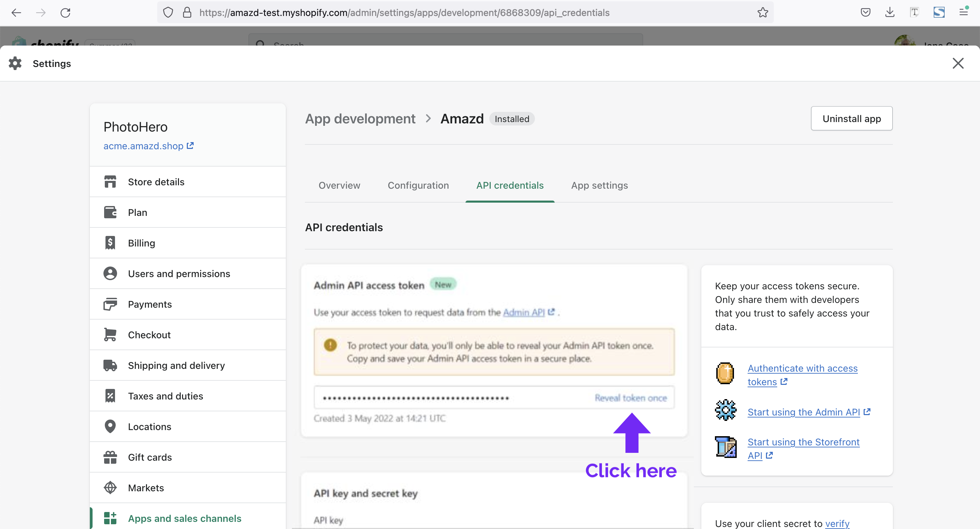Click the shield tracking protection icon
The image size is (980, 529).
point(168,13)
